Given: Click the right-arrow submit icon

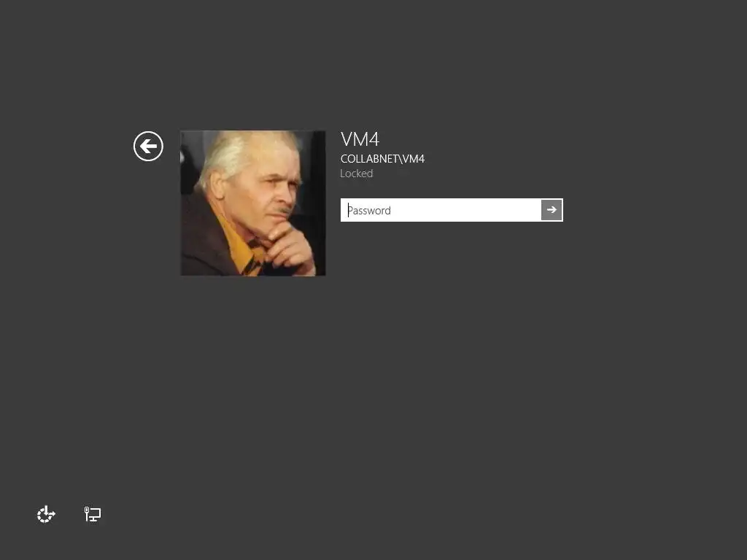Looking at the screenshot, I should 551,210.
